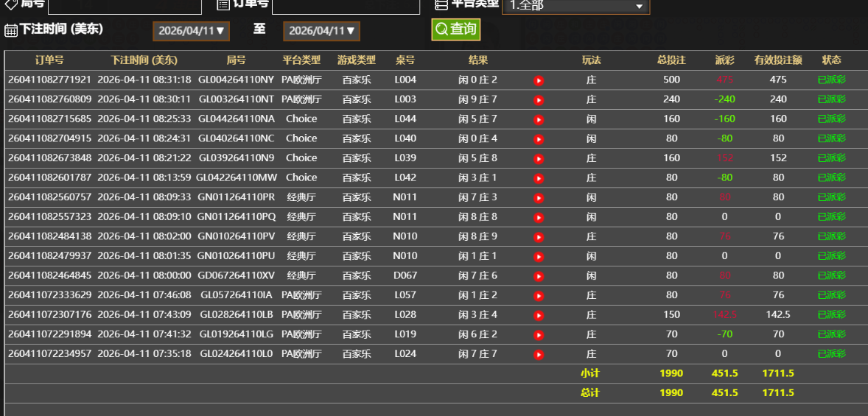Click the calendar icon beside 下注时间

(x=11, y=30)
